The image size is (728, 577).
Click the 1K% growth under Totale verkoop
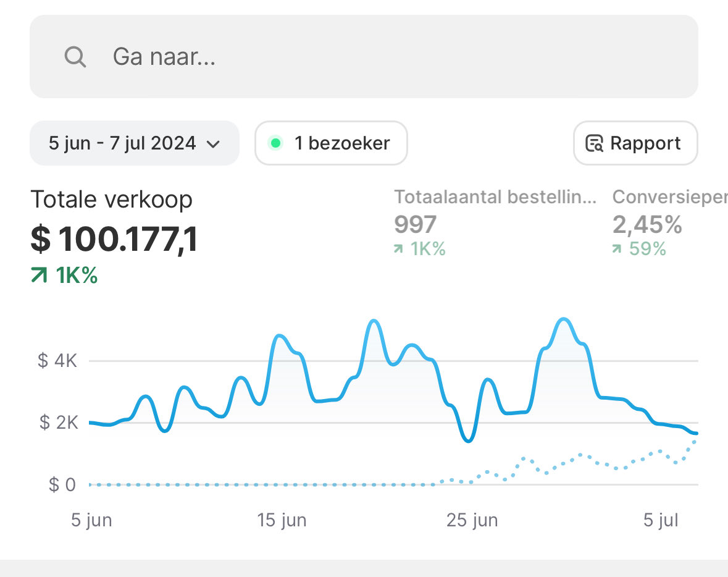[x=77, y=275]
